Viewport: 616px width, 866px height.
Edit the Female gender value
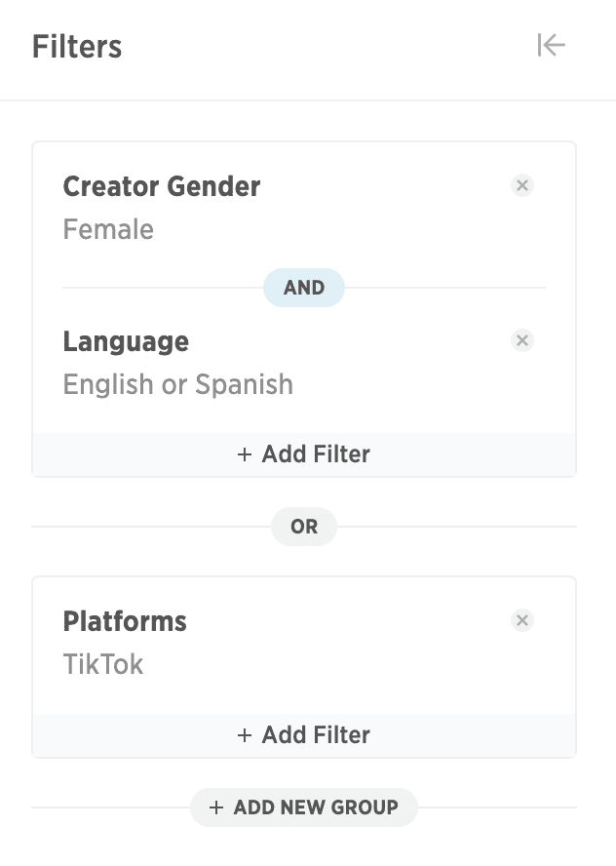point(108,229)
